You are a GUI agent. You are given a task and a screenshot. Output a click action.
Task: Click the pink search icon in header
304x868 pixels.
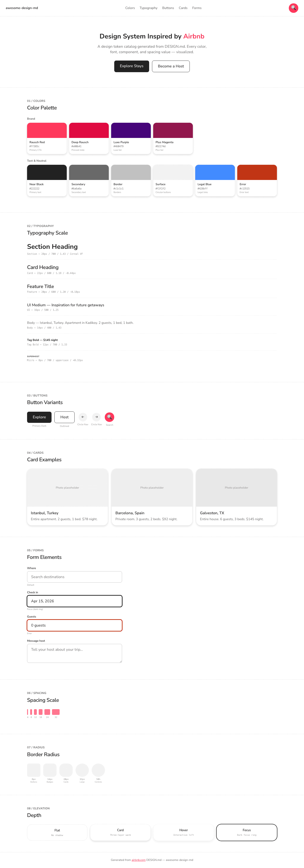[293, 8]
